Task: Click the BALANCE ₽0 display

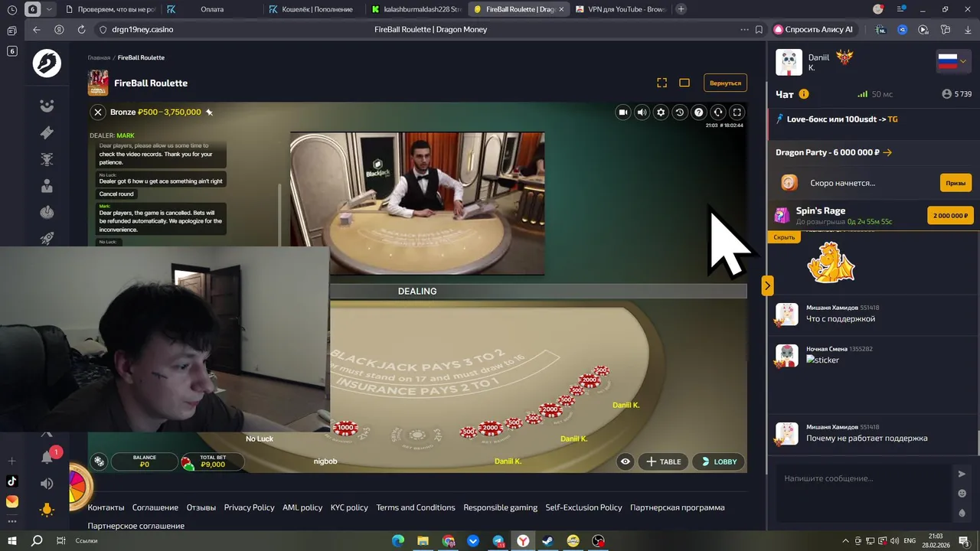Action: tap(145, 461)
